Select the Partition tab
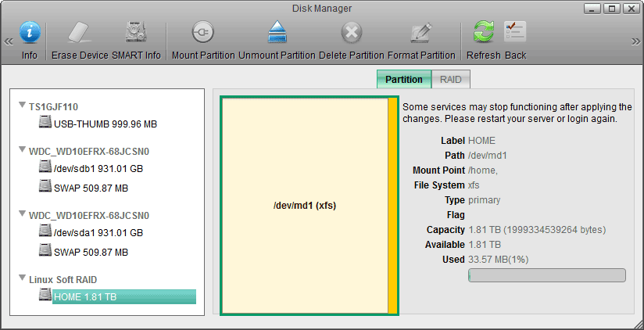644x330 pixels. click(404, 79)
